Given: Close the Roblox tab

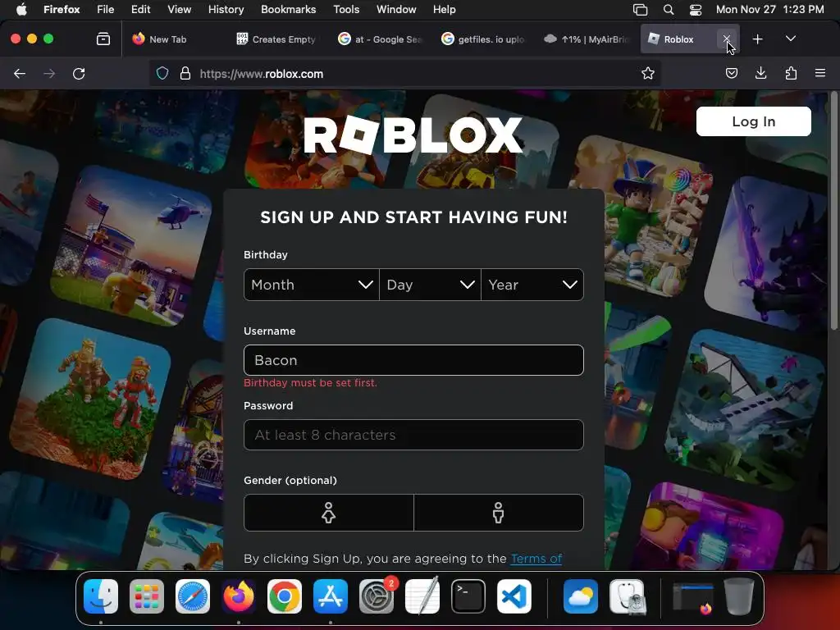Looking at the screenshot, I should coord(727,39).
